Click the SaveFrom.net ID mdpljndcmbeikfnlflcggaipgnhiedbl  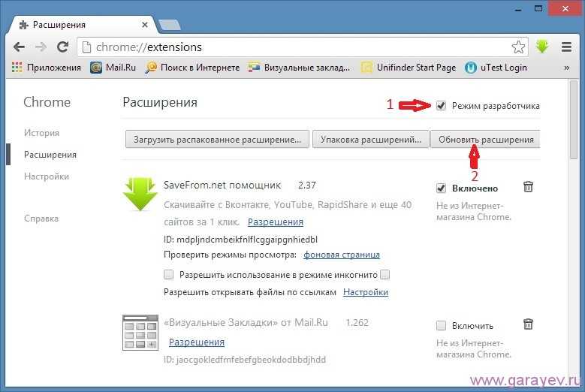pos(240,239)
